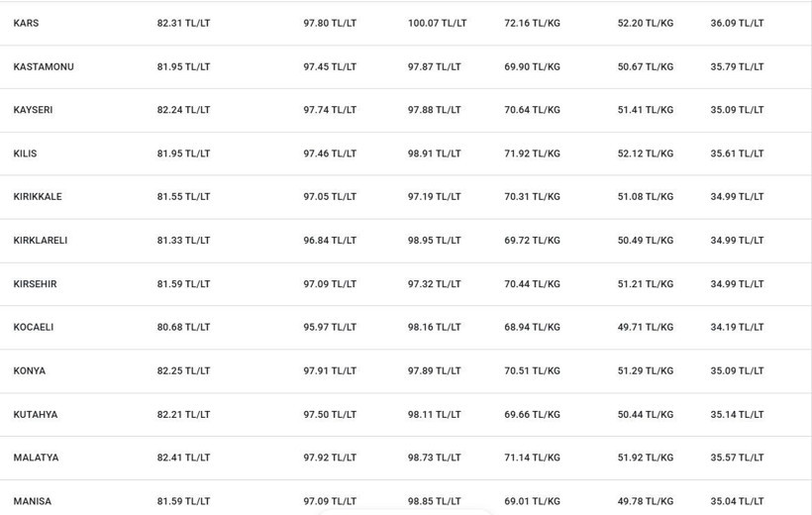The image size is (812, 515).
Task: Click the KILIS row name
Action: click(x=25, y=154)
